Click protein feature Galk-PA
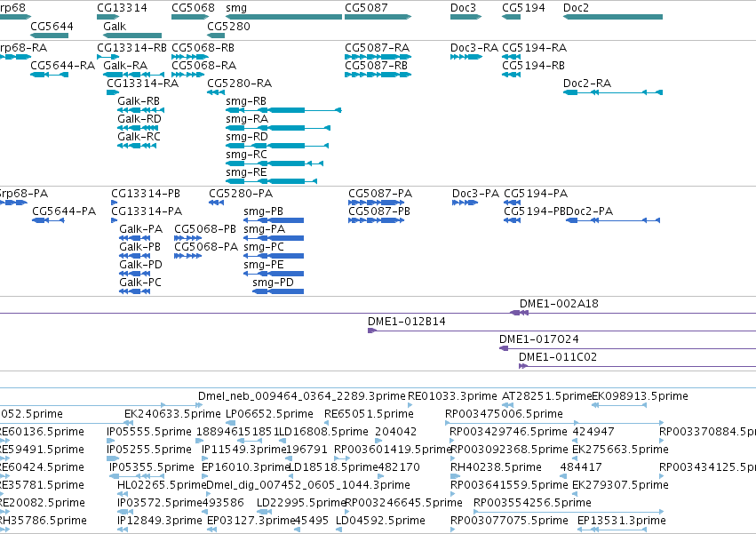The image size is (756, 534). (x=134, y=238)
